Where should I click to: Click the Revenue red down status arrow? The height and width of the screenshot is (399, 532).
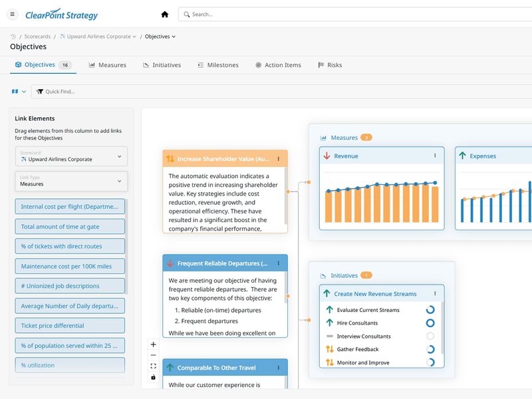(327, 156)
